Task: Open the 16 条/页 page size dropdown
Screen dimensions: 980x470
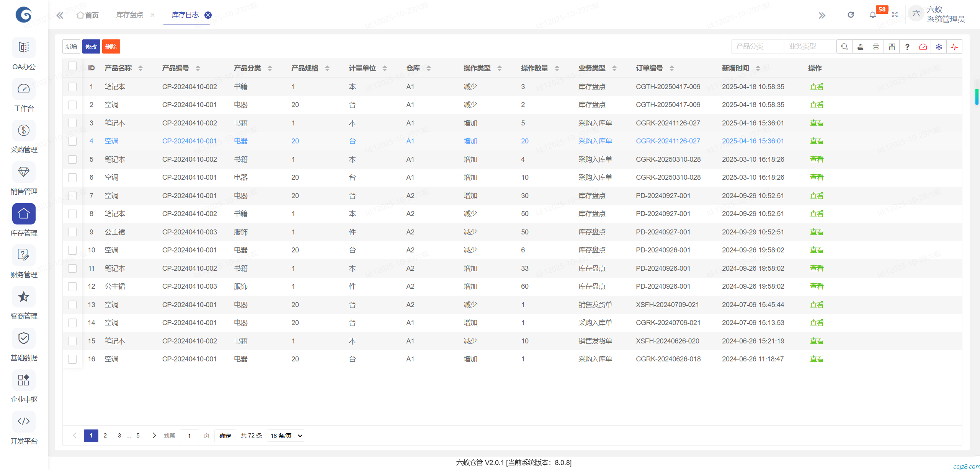Action: tap(286, 436)
